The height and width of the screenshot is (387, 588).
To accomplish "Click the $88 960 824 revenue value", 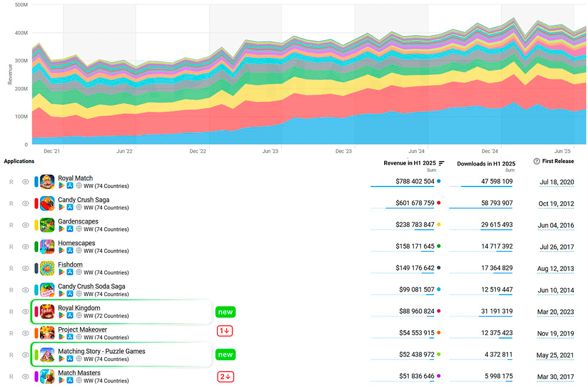I will point(417,312).
